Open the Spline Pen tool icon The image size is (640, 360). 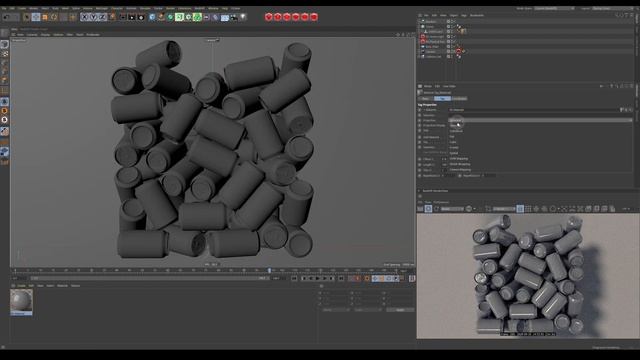[161, 17]
